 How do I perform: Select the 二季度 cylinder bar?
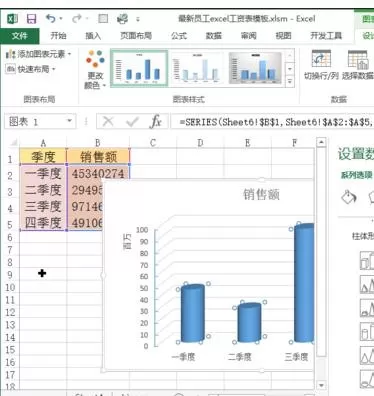tap(249, 323)
